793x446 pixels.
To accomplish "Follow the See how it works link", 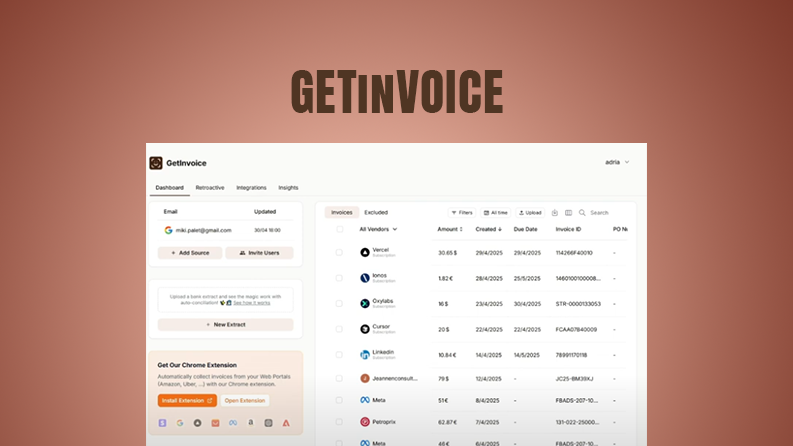I will coord(251,303).
